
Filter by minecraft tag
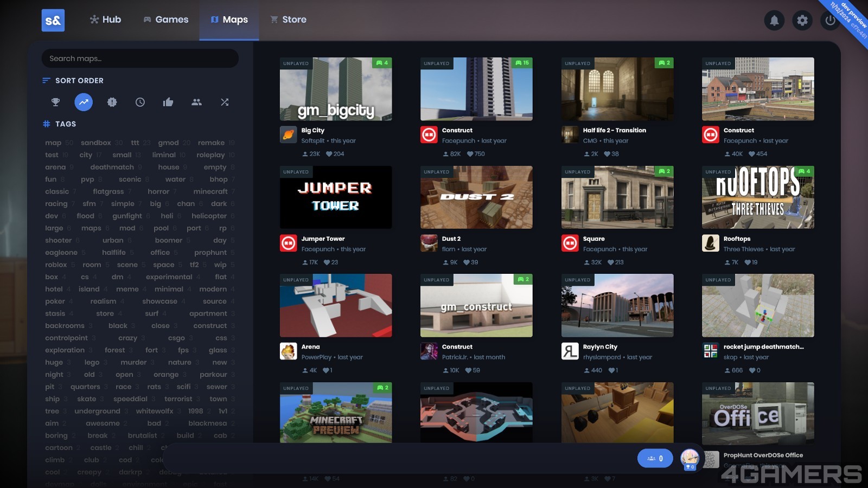click(x=210, y=191)
